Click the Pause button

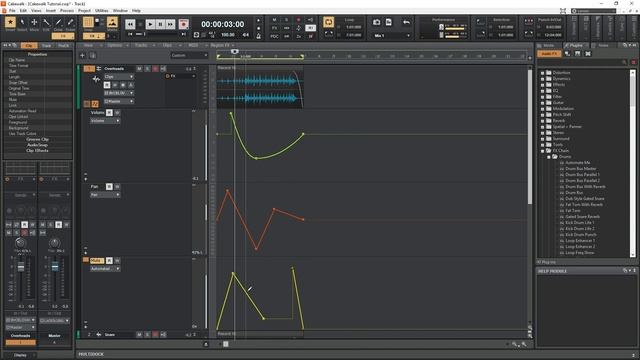click(160, 24)
